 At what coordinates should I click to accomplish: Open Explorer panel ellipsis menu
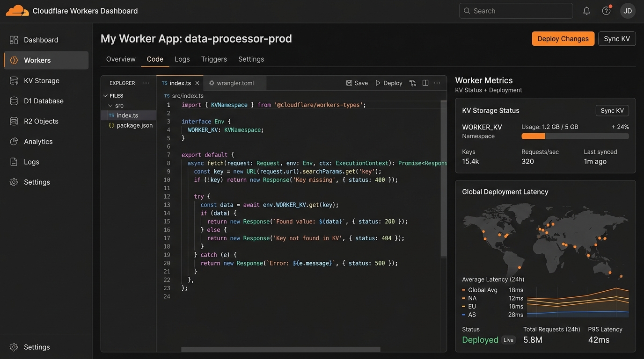(146, 83)
